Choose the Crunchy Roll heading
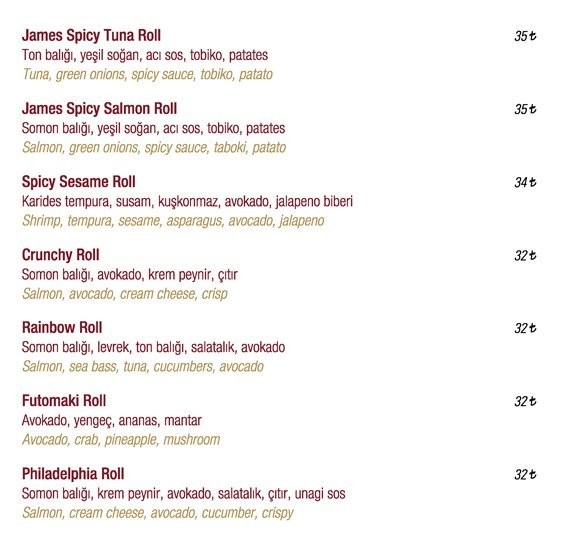 tap(61, 255)
